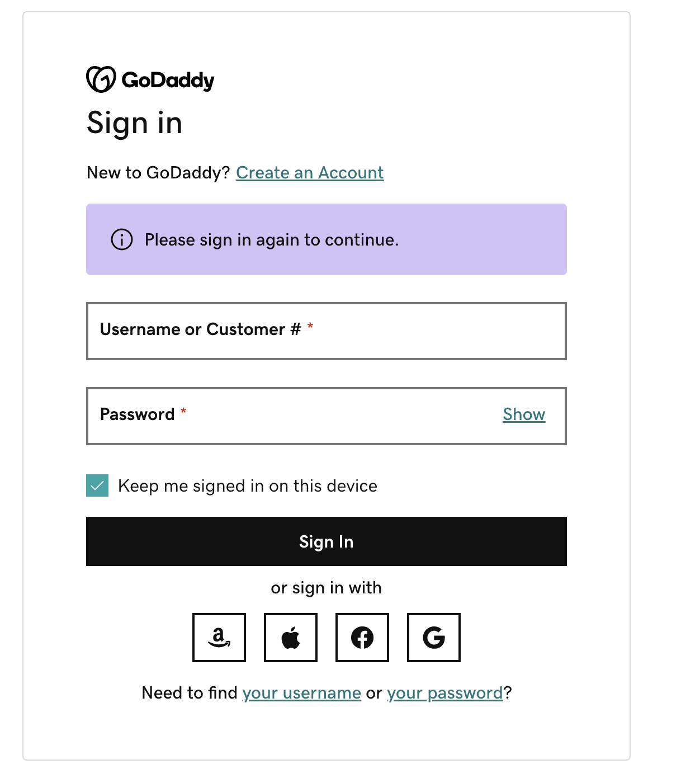The image size is (700, 764).
Task: Click the 'Sign in' page heading
Action: point(135,123)
